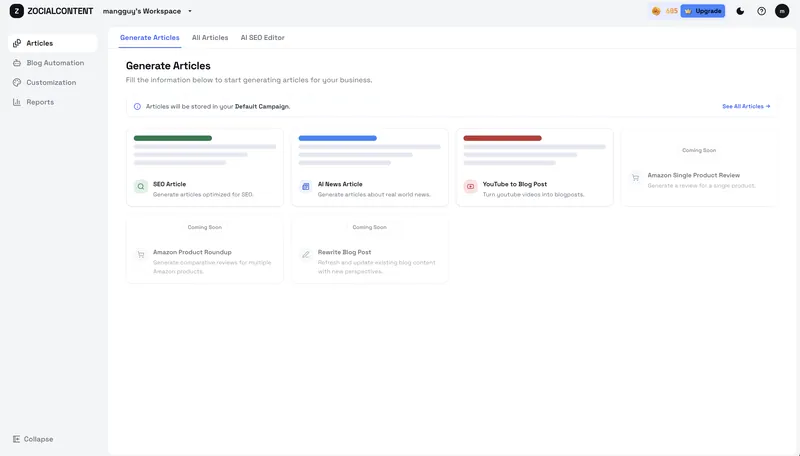Click the Reports chart icon

pyautogui.click(x=17, y=102)
